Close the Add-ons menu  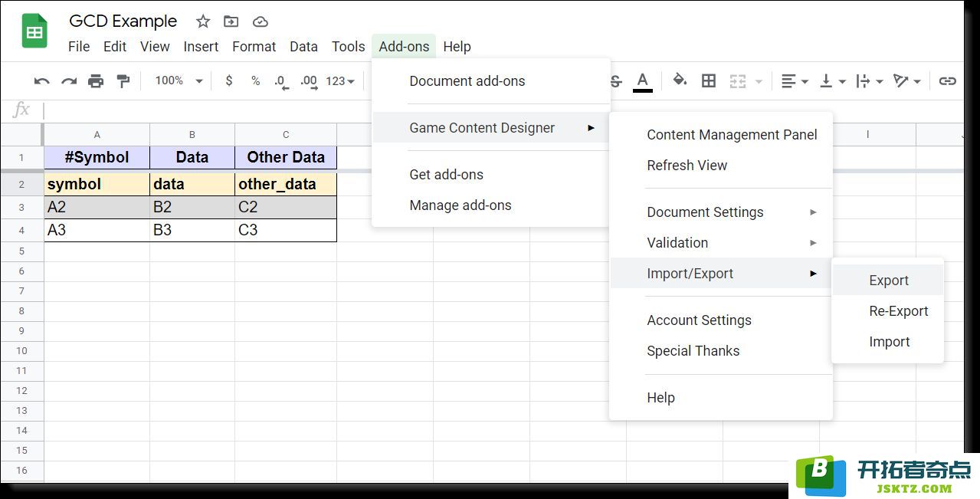point(404,46)
